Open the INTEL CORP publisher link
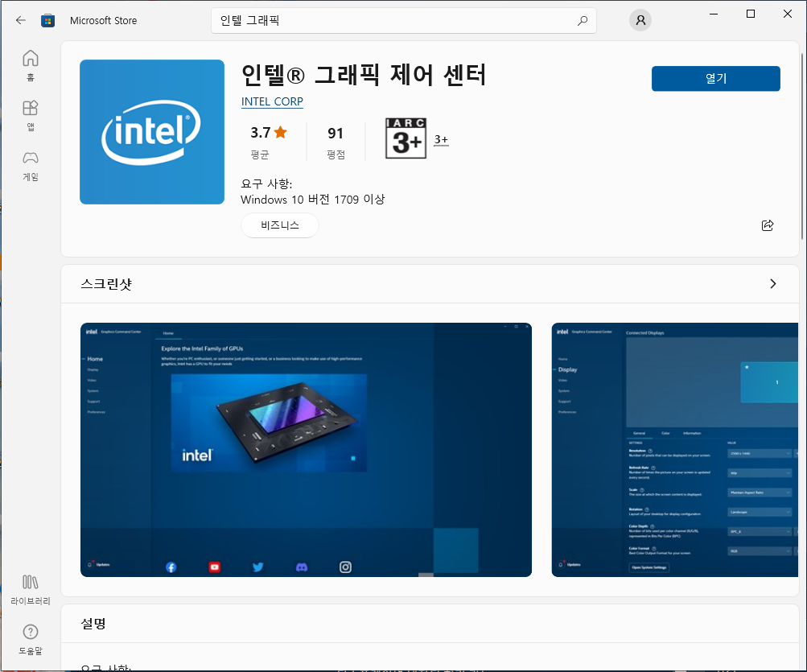Image resolution: width=807 pixels, height=672 pixels. [272, 101]
